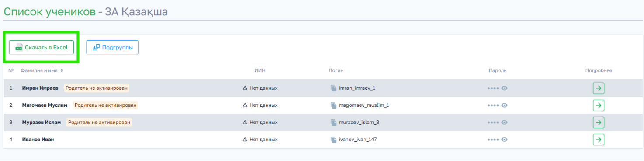Copy login murzaev_islam_3 with copy icon
The height and width of the screenshot is (161, 644).
[x=334, y=122]
